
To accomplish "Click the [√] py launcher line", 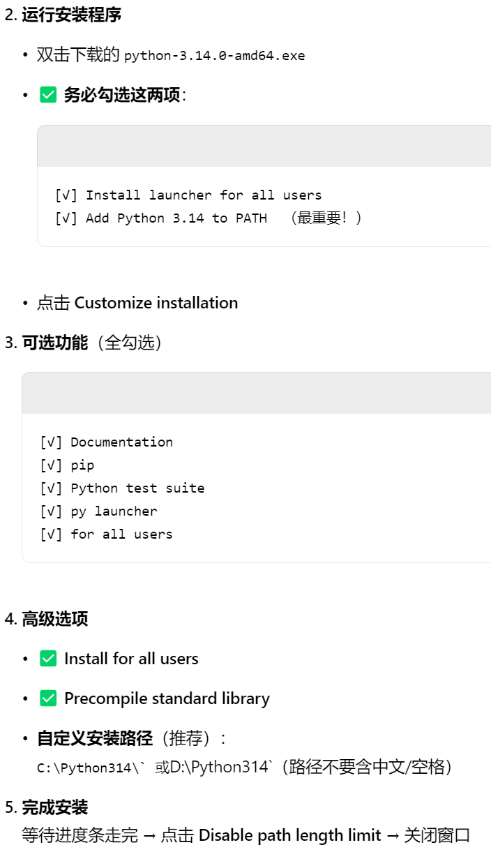I will pyautogui.click(x=99, y=511).
